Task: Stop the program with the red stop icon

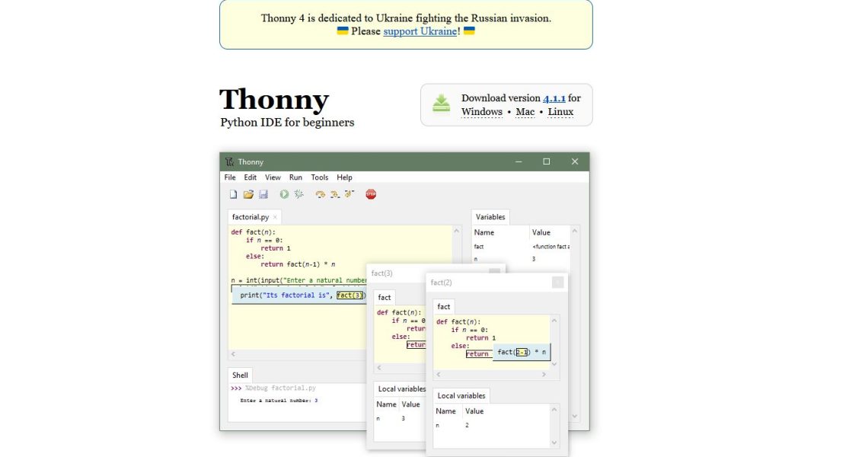Action: (370, 194)
